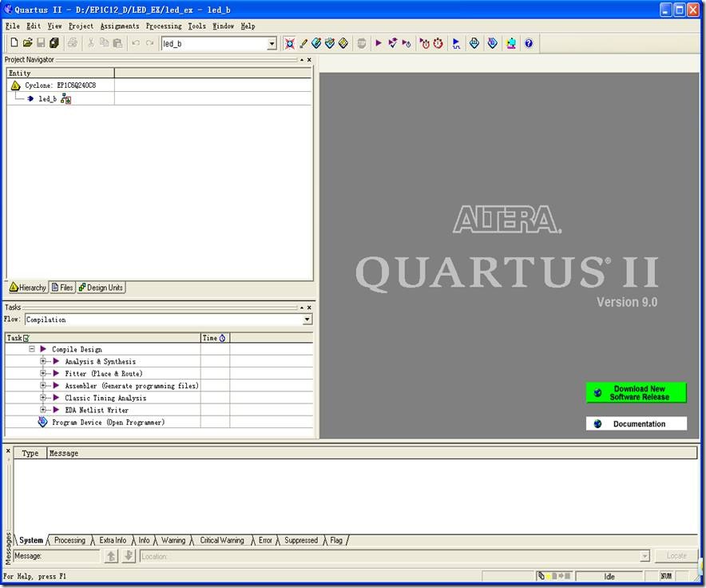
Task: Click the New file toolbar icon
Action: click(x=14, y=43)
